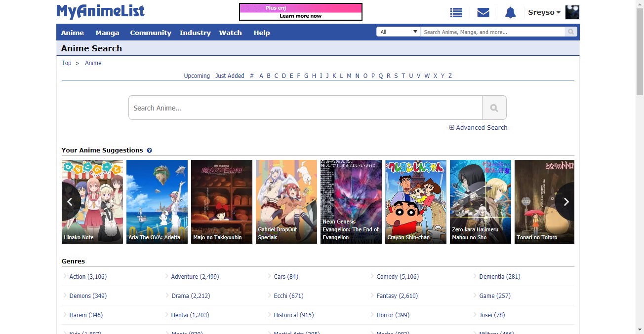Open the Manga menu

click(x=107, y=33)
